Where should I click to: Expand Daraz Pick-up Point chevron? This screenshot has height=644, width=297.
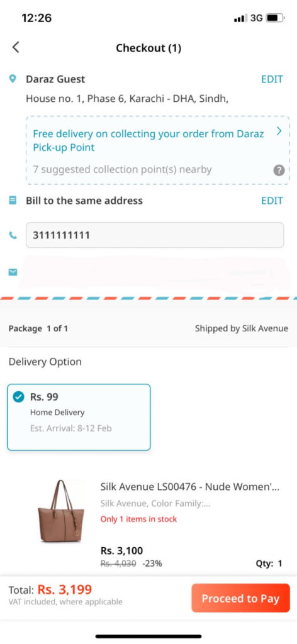tap(279, 131)
